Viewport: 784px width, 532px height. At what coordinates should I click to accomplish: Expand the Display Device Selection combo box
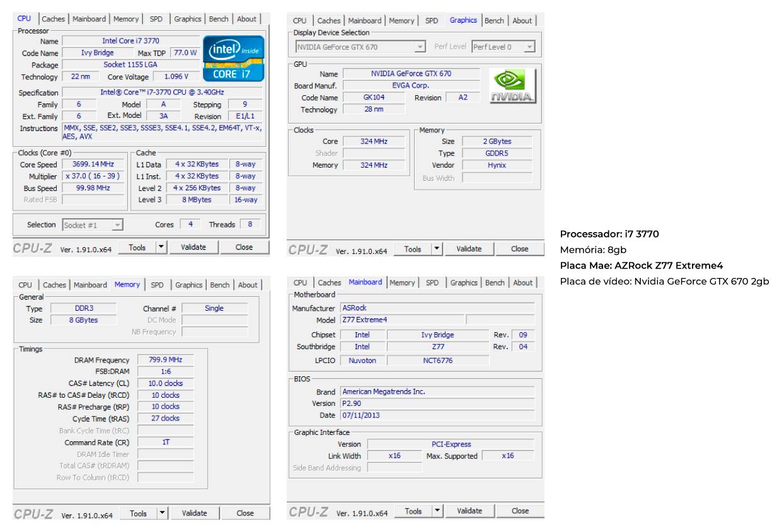point(420,47)
